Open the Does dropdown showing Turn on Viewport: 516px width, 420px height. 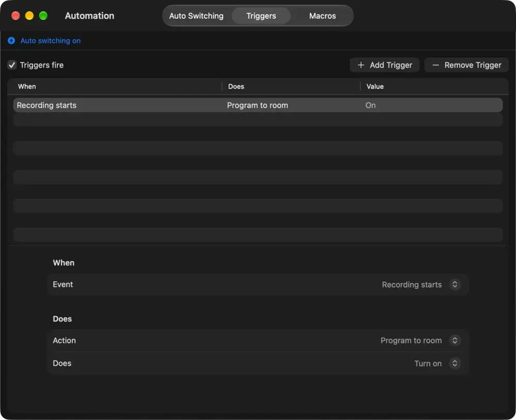[x=455, y=363]
